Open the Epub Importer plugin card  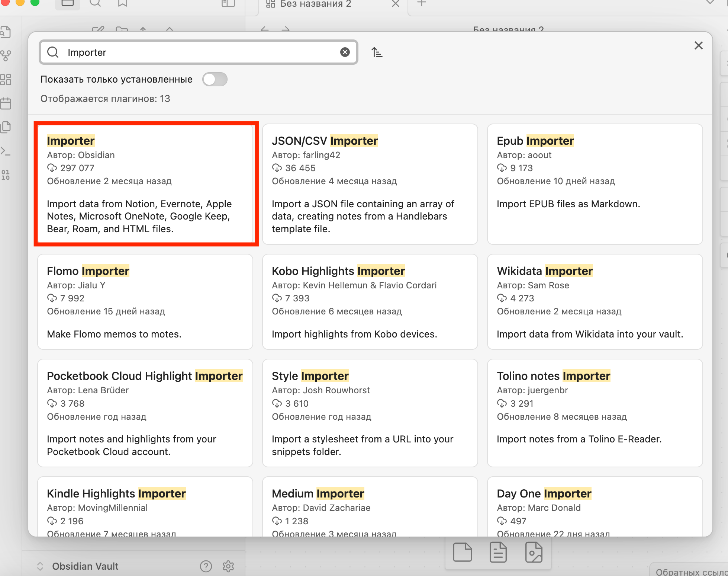coord(595,184)
